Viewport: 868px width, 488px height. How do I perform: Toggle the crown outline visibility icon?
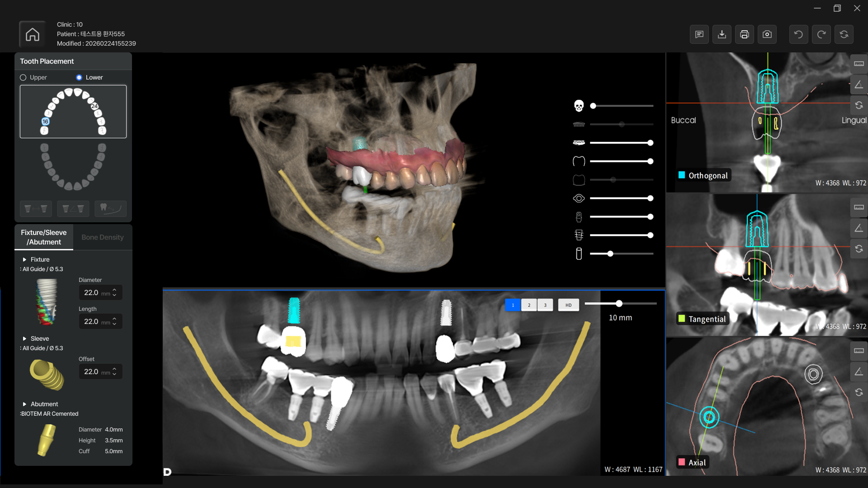(579, 161)
